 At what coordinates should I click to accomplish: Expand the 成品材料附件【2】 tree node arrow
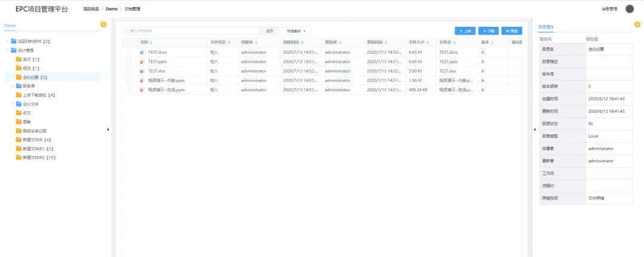click(x=7, y=42)
